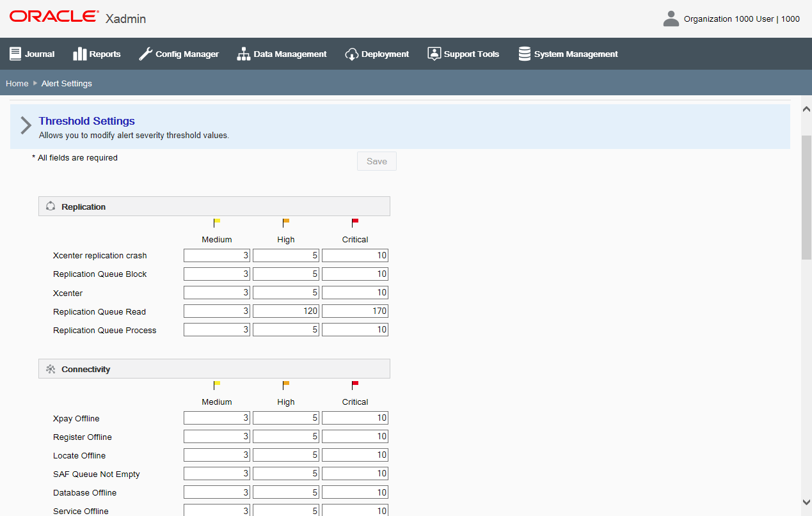Image resolution: width=812 pixels, height=516 pixels.
Task: Open the Data Management menu
Action: (x=282, y=54)
